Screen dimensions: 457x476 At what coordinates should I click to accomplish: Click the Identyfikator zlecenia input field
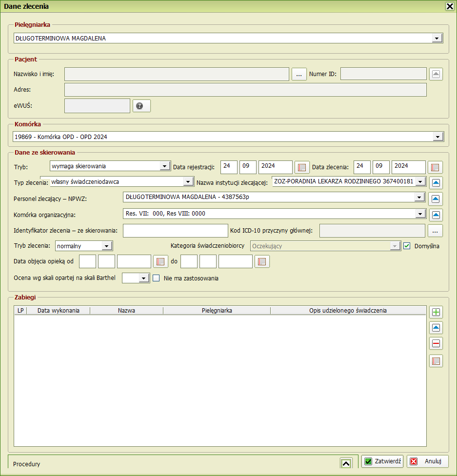175,231
